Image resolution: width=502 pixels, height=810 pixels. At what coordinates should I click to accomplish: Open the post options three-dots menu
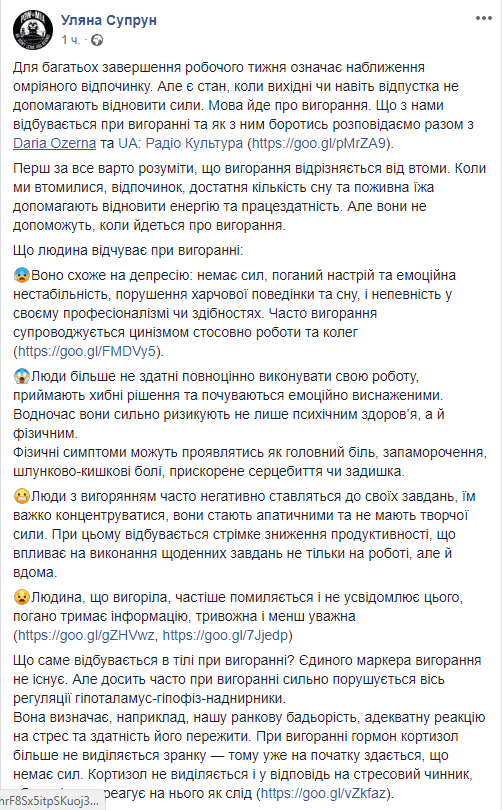(x=483, y=19)
